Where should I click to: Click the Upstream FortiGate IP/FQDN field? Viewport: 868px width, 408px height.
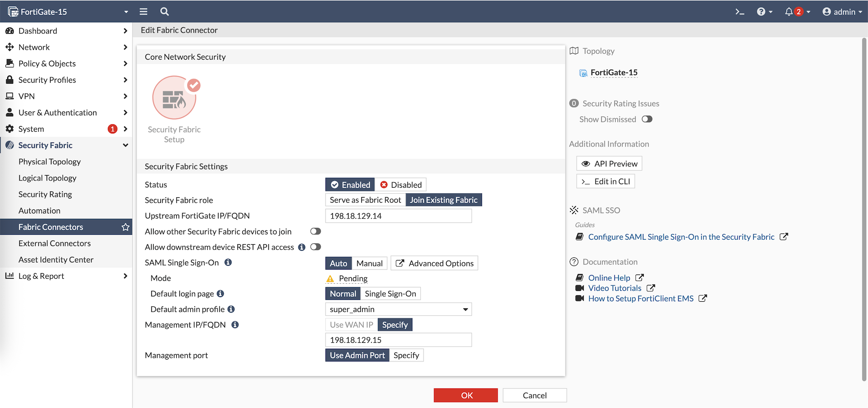point(398,216)
